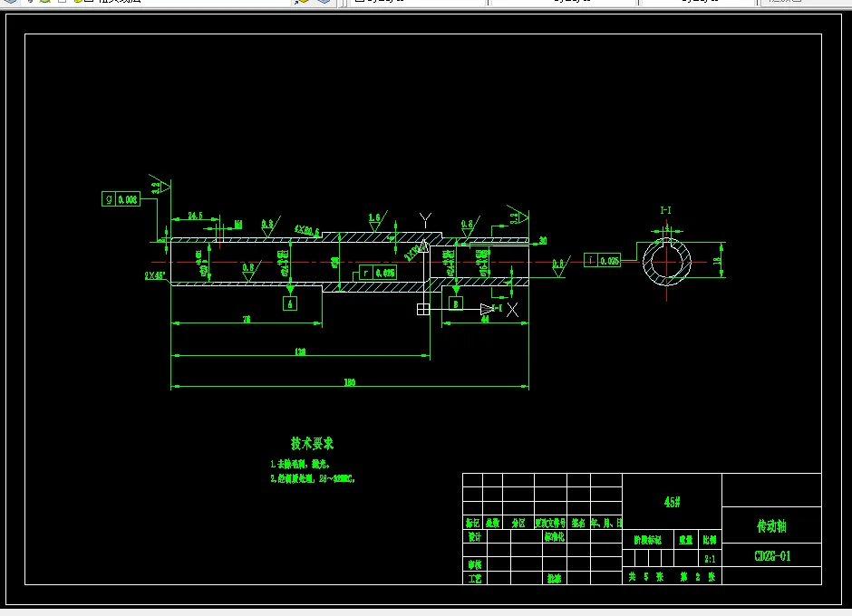Screen dimensions: 852x616
Task: Select the 24.5 dimension text
Action: tap(196, 216)
